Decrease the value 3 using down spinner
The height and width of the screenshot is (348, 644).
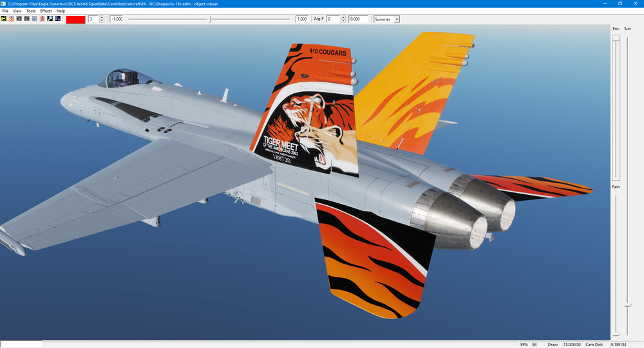[102, 21]
